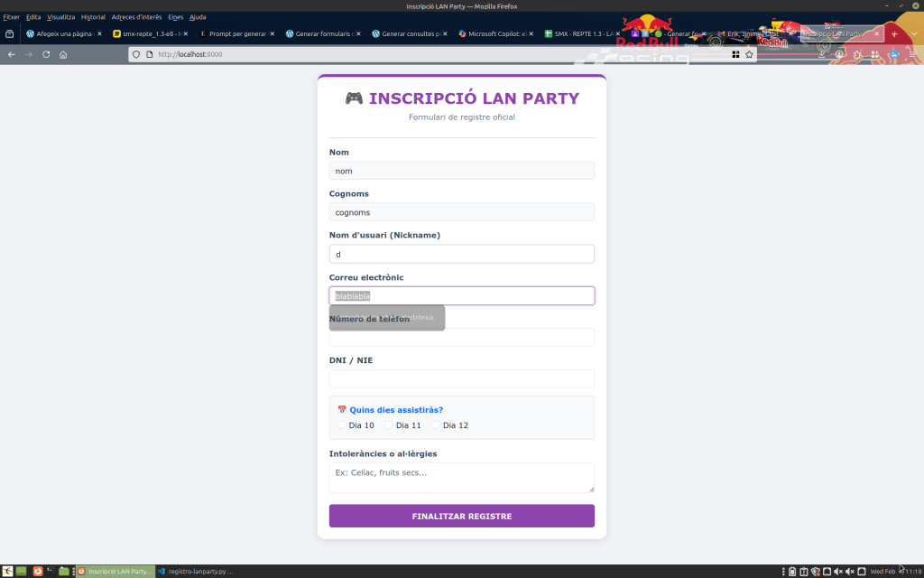The height and width of the screenshot is (578, 924).
Task: Reload the localhost page
Action: tap(46, 54)
